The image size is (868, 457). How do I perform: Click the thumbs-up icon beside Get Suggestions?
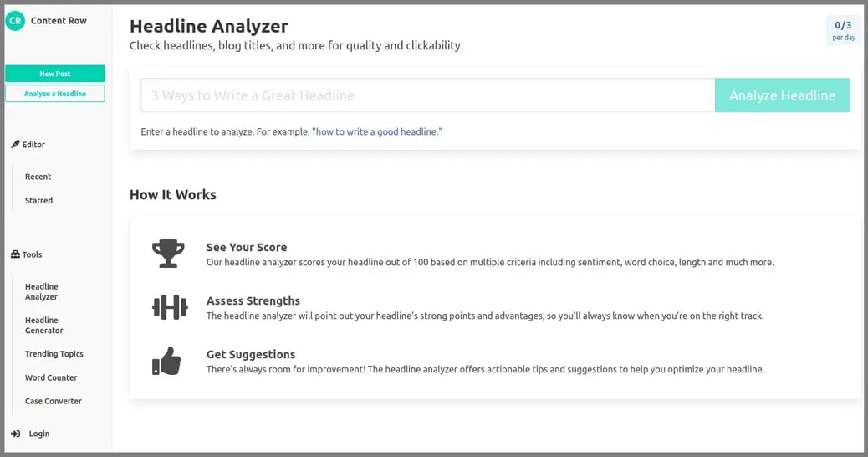tap(167, 361)
